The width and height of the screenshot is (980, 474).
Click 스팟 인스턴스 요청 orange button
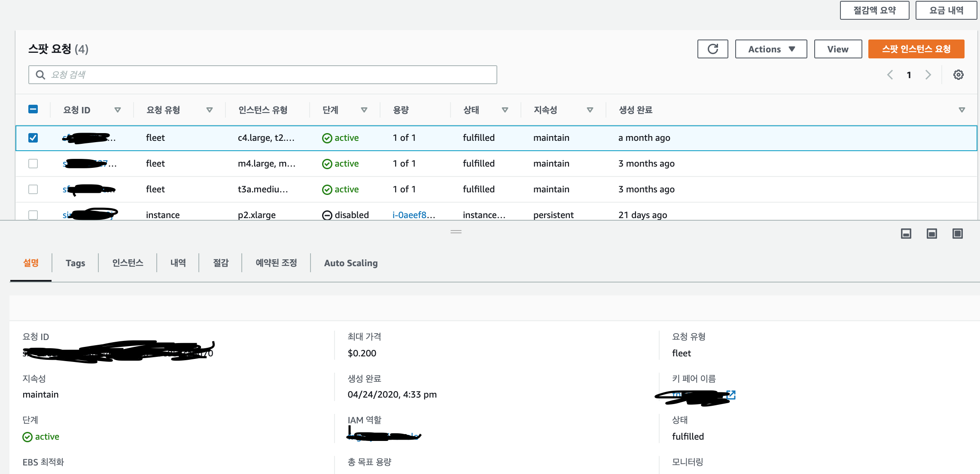coord(916,49)
